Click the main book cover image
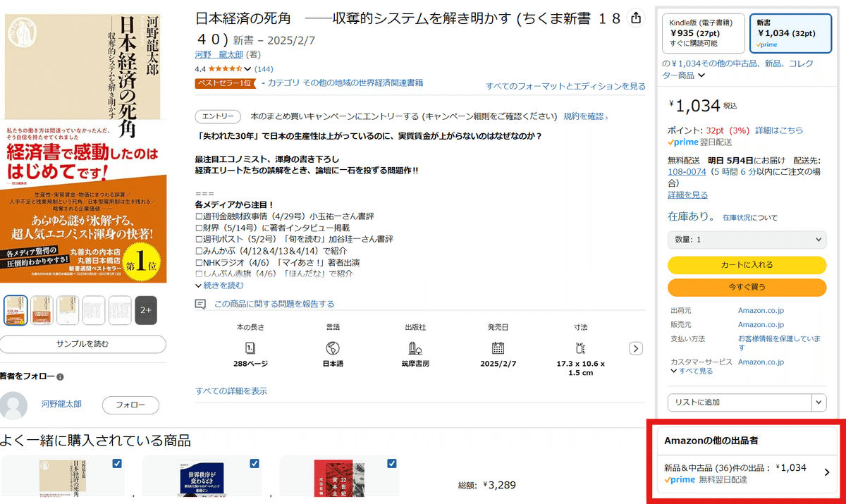846x504 pixels. pyautogui.click(x=85, y=148)
